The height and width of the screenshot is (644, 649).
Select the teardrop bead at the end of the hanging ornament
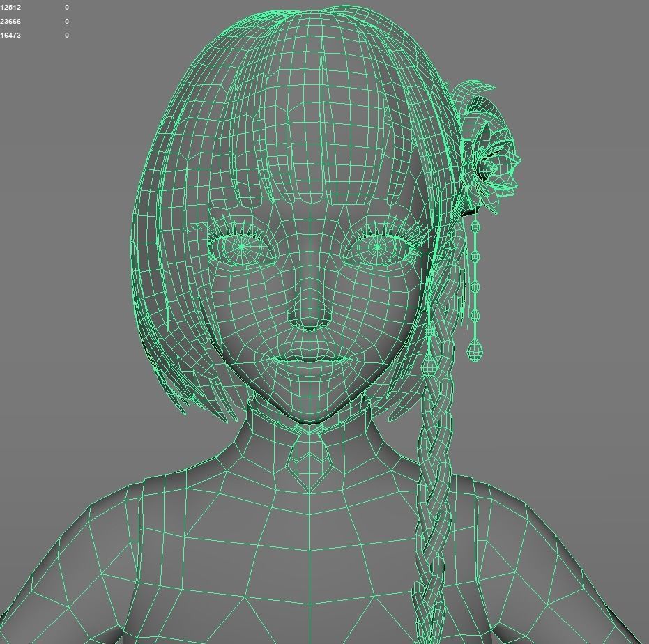tap(475, 350)
